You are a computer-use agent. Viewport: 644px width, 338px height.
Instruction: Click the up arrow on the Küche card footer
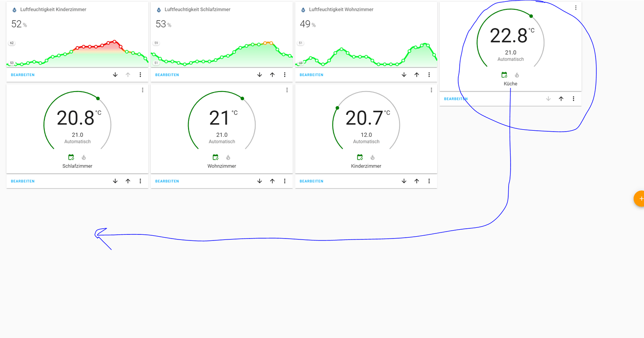tap(560, 99)
